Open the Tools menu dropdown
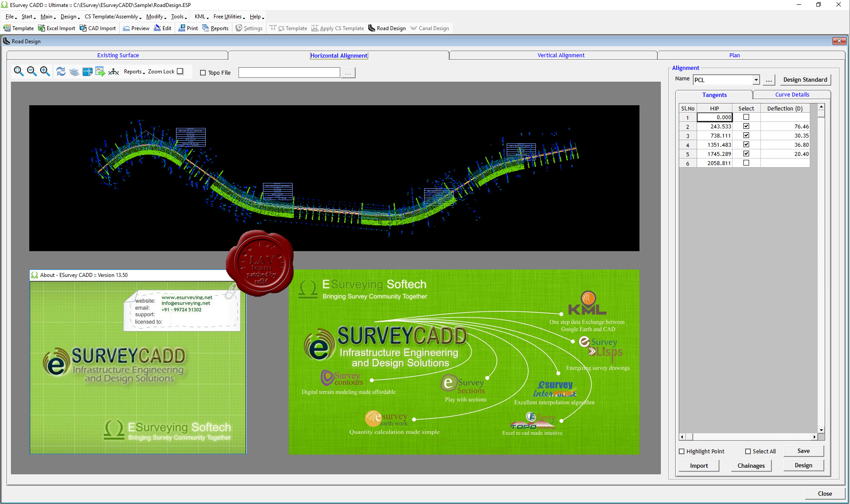850x504 pixels. pos(179,17)
